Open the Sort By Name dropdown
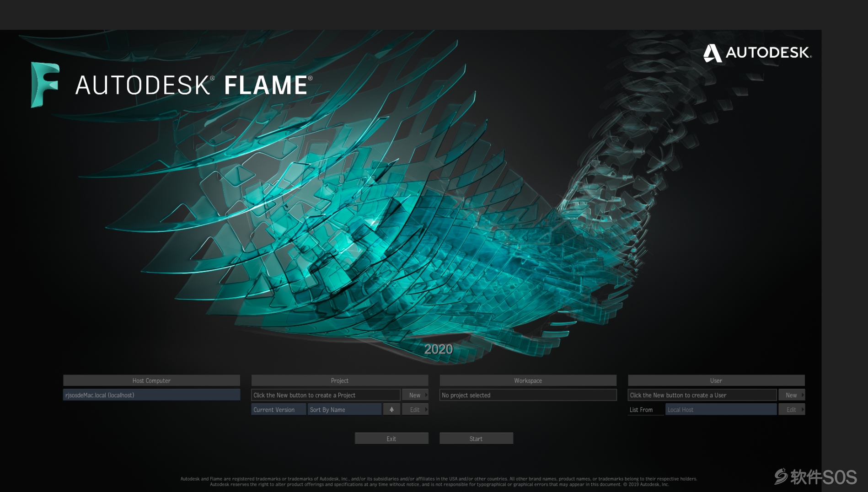This screenshot has height=492, width=868. 345,410
